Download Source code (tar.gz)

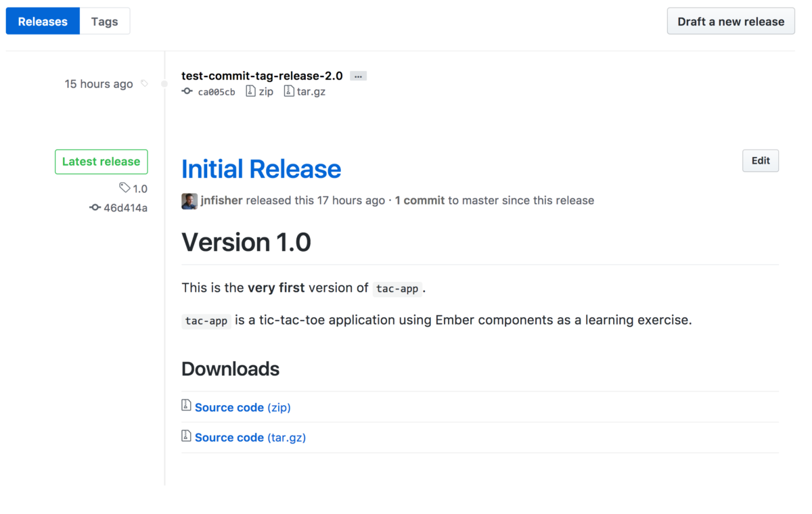250,437
